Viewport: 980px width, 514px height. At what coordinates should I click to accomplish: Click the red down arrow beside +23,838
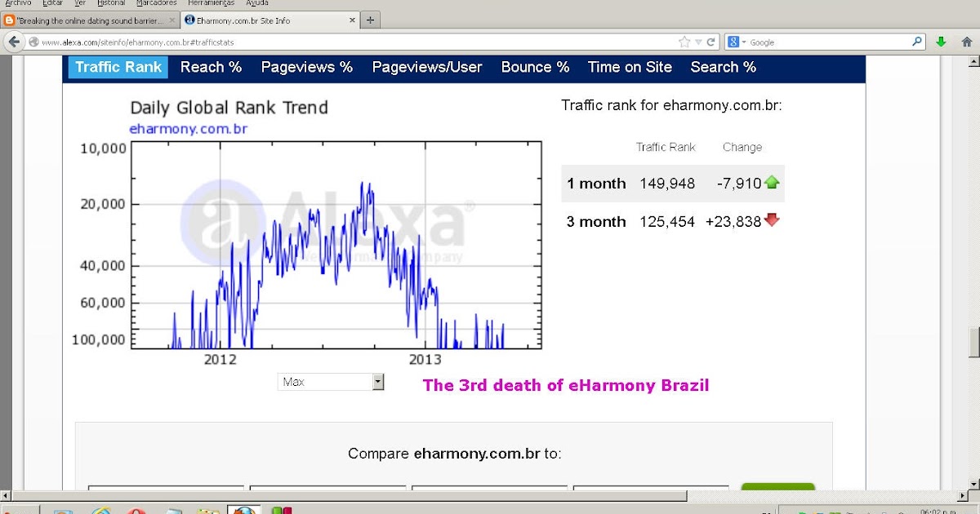pos(772,220)
